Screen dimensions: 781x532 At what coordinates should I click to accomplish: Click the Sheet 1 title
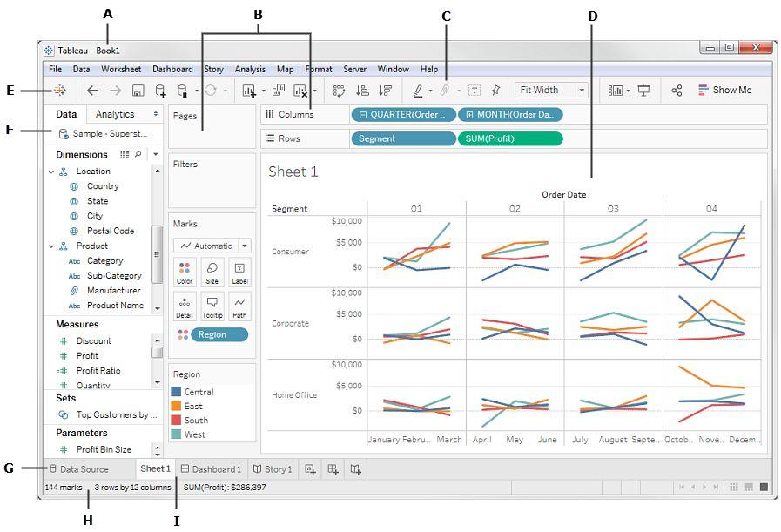[x=293, y=172]
